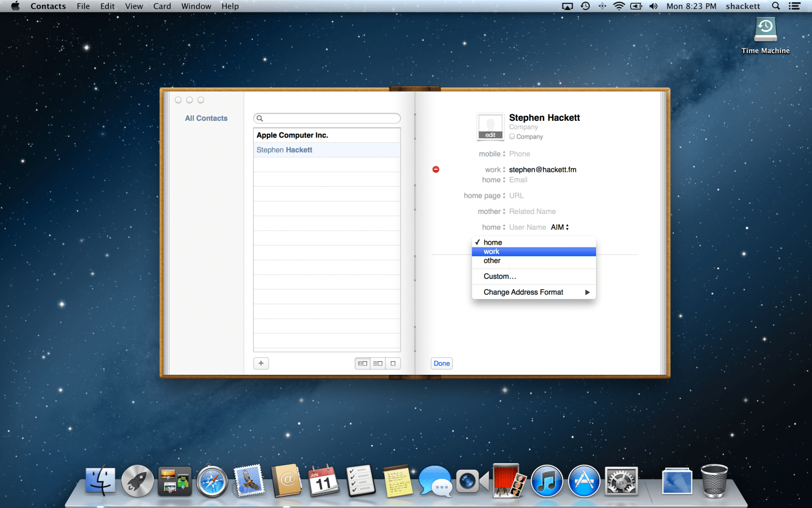Click the add contact plus button
This screenshot has height=508, width=812.
pos(261,363)
